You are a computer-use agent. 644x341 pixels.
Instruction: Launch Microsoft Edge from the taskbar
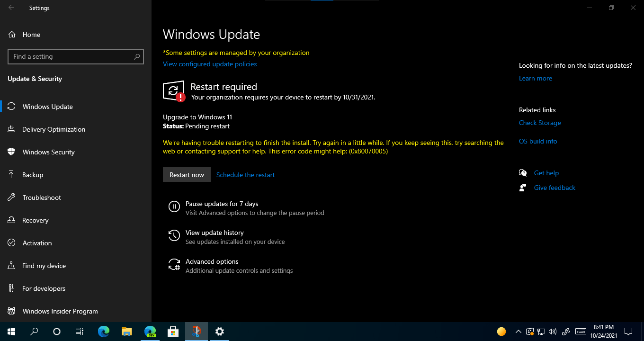click(104, 332)
